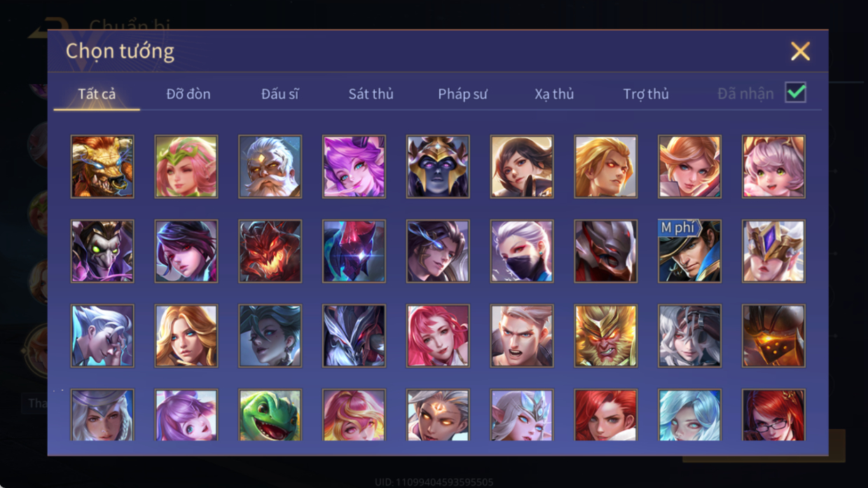Pick the dark-armored hero with glowing orange dots
This screenshot has height=488, width=868.
pos(773,336)
